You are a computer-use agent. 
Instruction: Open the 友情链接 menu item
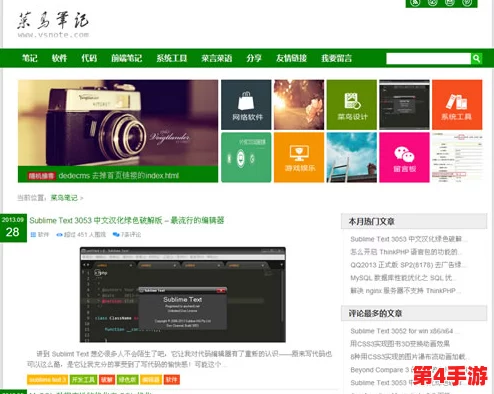[291, 58]
